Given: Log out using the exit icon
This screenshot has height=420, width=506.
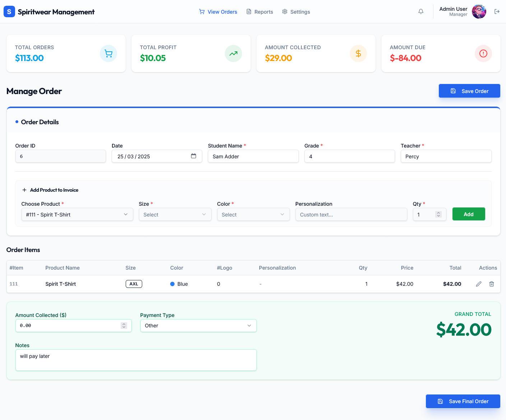Looking at the screenshot, I should [x=497, y=11].
